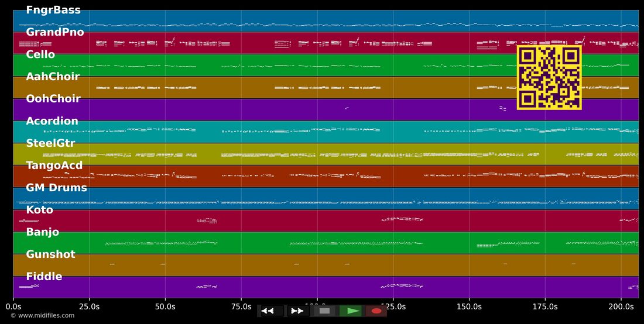Jump to the 175.0s timeline mark
Screen dimensions: 644x324
click(545, 306)
